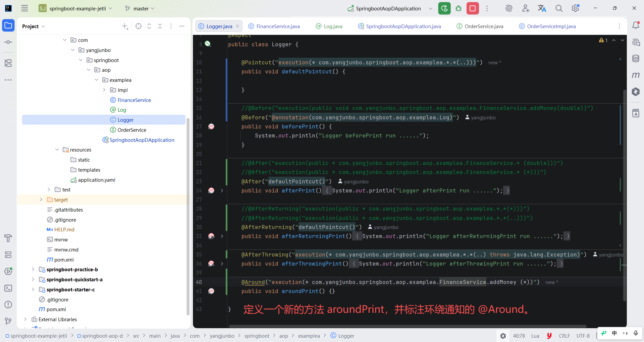The image size is (644, 342).
Task: Debug SpringbootAopDApplication with bug icon
Action: tap(459, 8)
